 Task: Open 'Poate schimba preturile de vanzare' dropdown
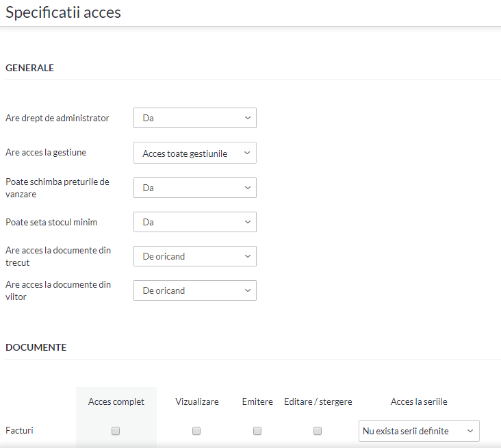pyautogui.click(x=195, y=188)
